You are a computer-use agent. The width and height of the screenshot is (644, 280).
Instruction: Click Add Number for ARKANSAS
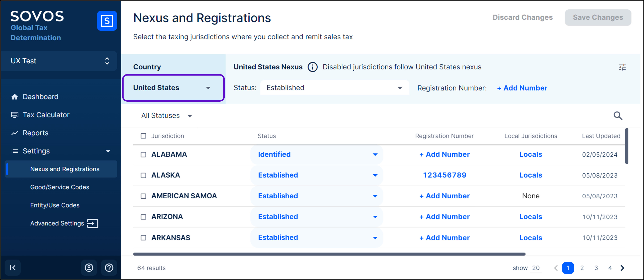click(x=444, y=238)
